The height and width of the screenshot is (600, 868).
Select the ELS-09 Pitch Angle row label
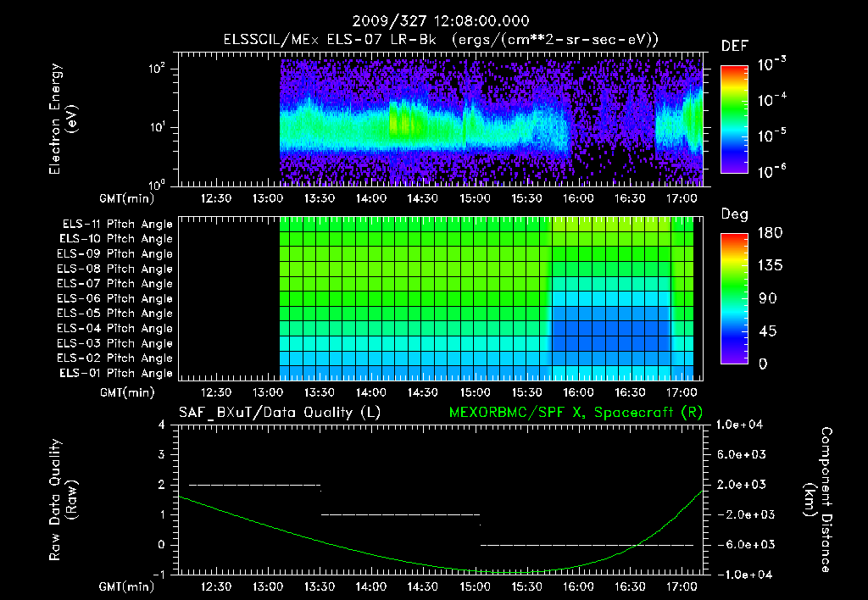point(115,254)
